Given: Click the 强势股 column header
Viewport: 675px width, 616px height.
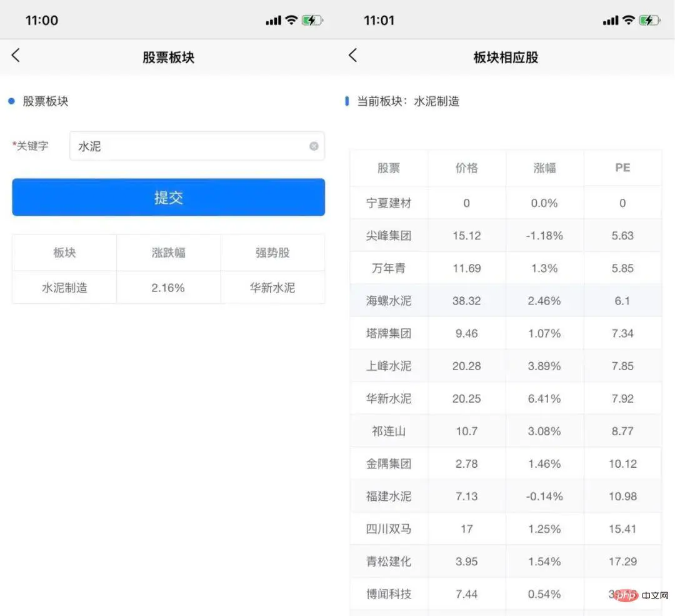Looking at the screenshot, I should point(272,253).
